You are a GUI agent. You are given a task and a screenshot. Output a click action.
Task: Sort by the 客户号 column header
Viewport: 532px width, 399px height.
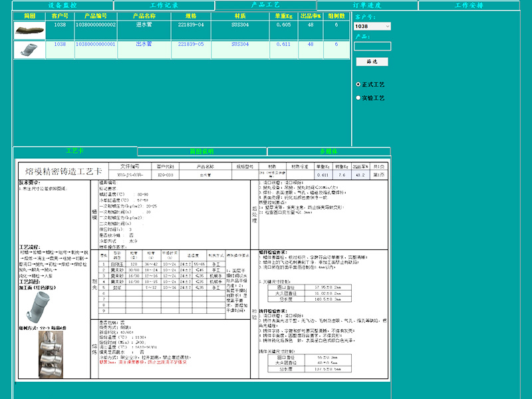(x=60, y=16)
